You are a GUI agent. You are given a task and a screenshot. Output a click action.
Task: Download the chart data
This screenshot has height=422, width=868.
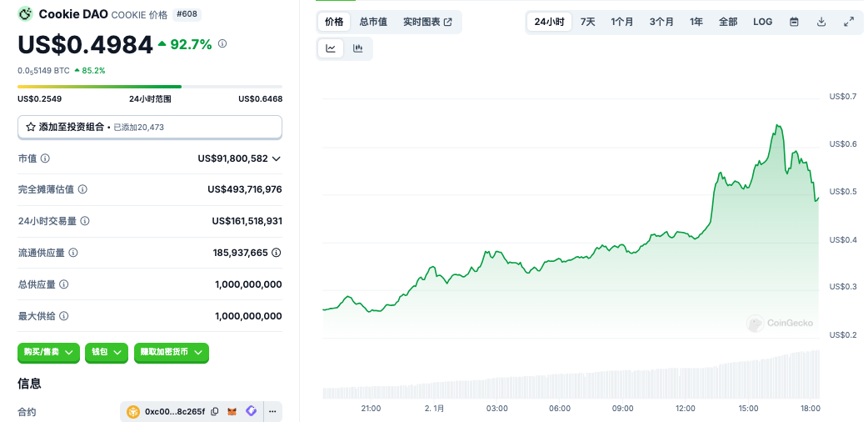821,22
